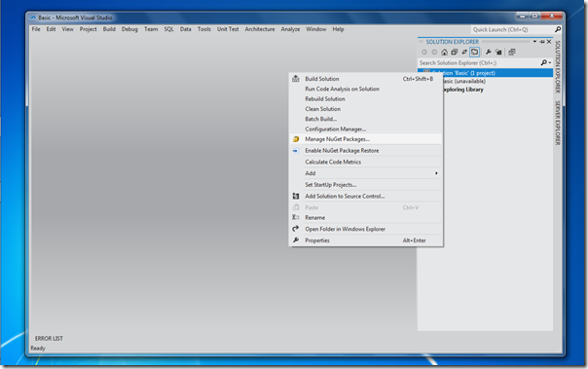The image size is (588, 369).
Task: Expand the Add submenu arrow
Action: click(436, 173)
